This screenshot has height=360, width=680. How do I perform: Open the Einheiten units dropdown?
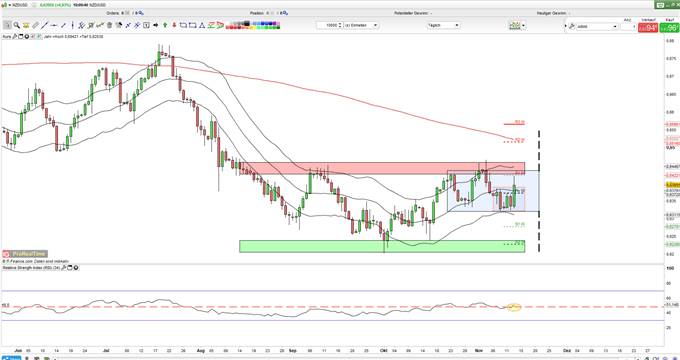click(361, 25)
